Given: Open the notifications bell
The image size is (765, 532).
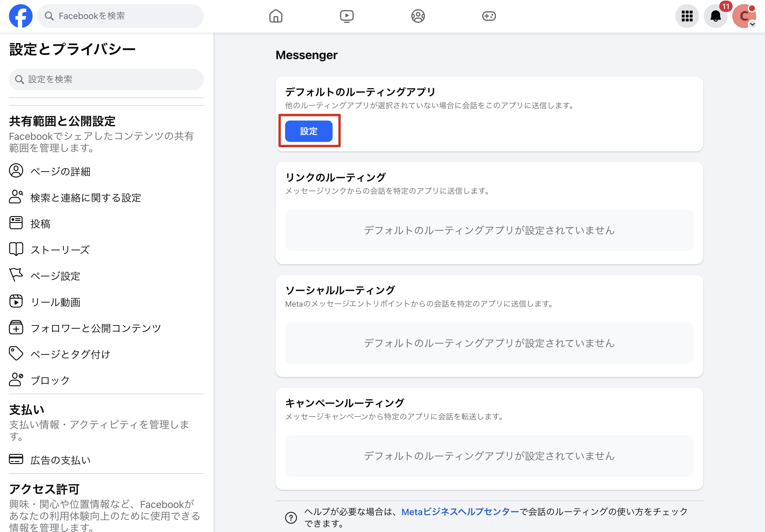Looking at the screenshot, I should pos(716,16).
